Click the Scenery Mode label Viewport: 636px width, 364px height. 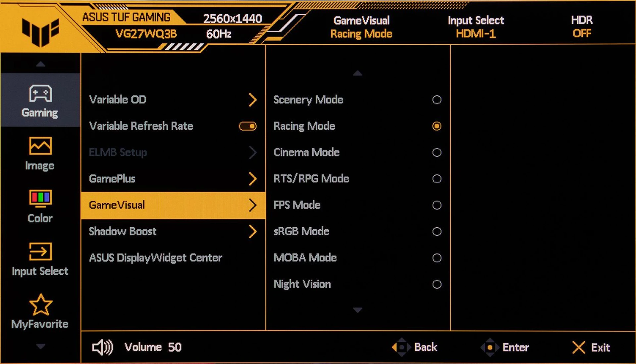pos(308,100)
